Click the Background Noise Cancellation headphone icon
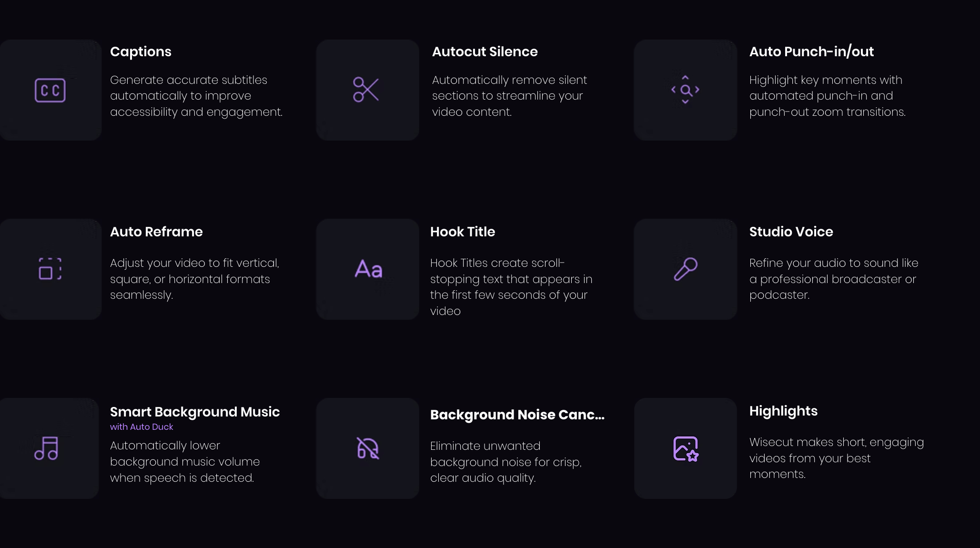 [x=368, y=448]
